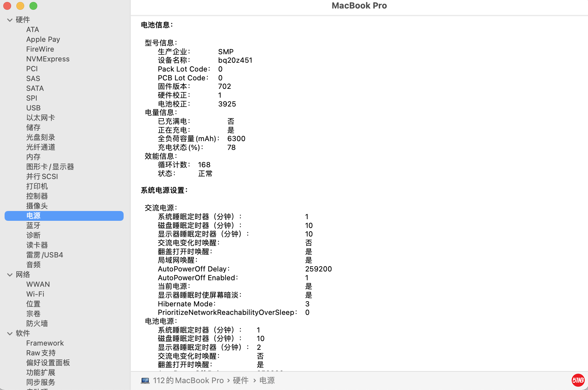Screen dimensions: 588x390
Task: Click the 电池信息 heading
Action: pos(157,25)
